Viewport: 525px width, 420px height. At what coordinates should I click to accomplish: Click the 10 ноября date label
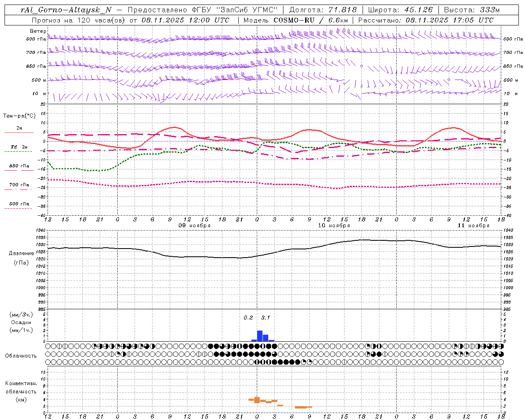click(x=334, y=226)
